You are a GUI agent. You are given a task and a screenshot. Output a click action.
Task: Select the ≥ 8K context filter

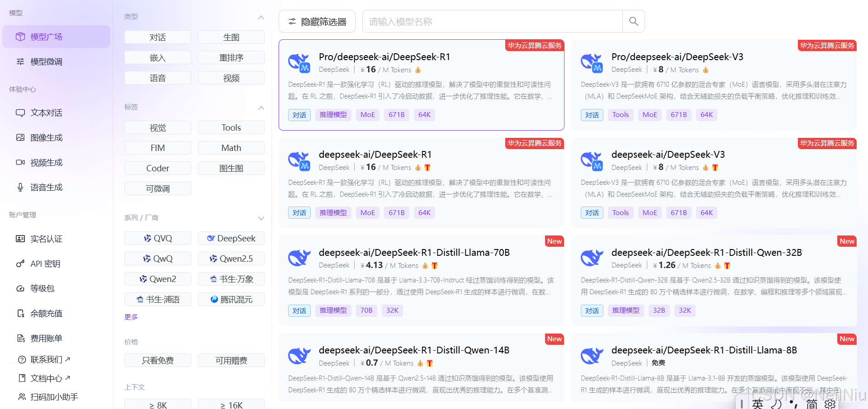(158, 405)
